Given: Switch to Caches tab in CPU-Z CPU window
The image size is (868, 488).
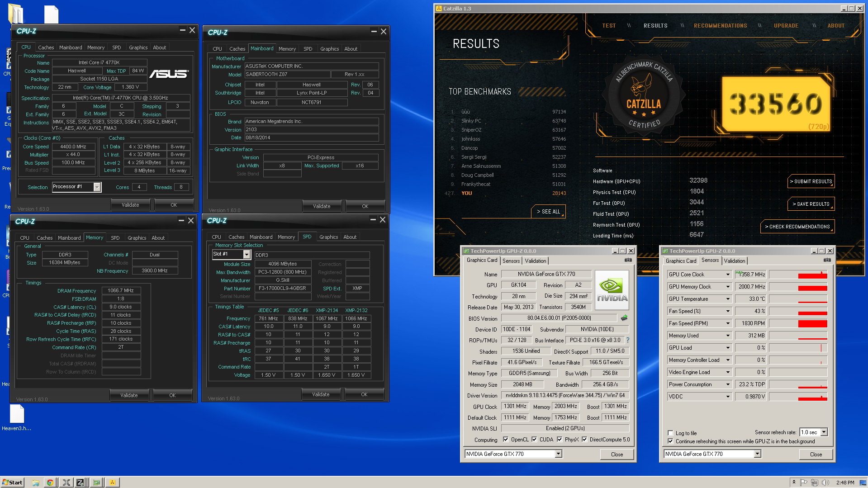Looking at the screenshot, I should (46, 47).
